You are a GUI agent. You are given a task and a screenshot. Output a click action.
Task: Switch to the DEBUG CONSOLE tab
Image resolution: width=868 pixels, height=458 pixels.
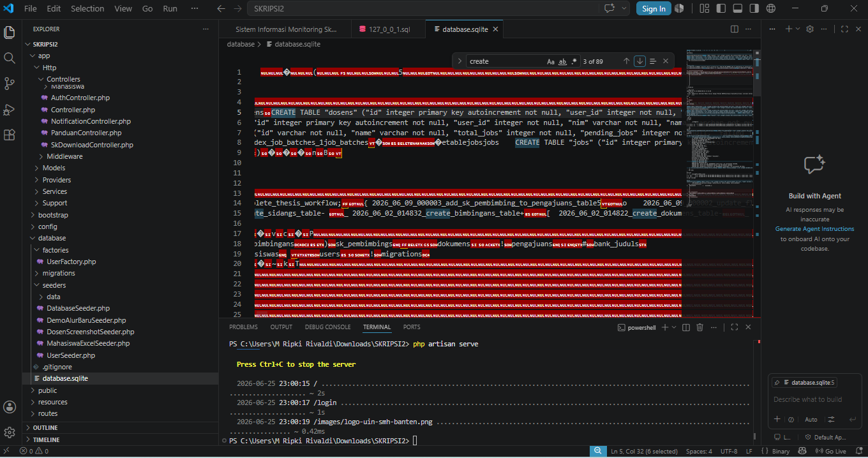point(327,327)
